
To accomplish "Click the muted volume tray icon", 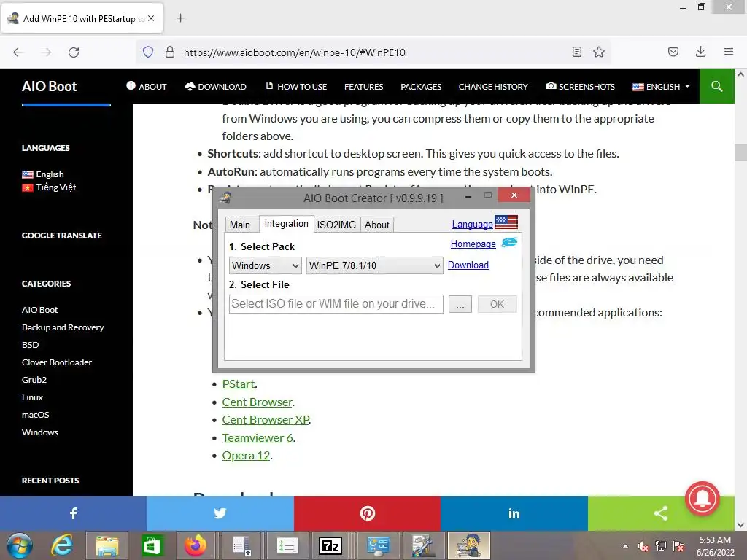I will click(x=643, y=546).
